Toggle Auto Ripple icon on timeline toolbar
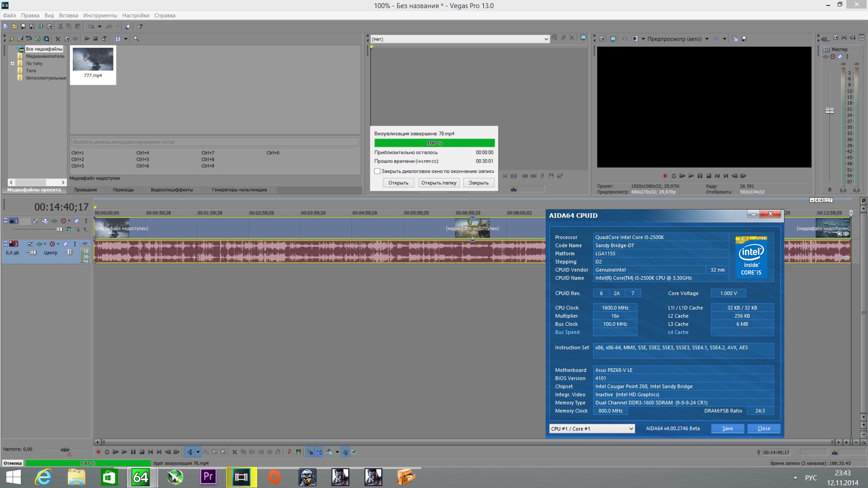 [x=329, y=452]
